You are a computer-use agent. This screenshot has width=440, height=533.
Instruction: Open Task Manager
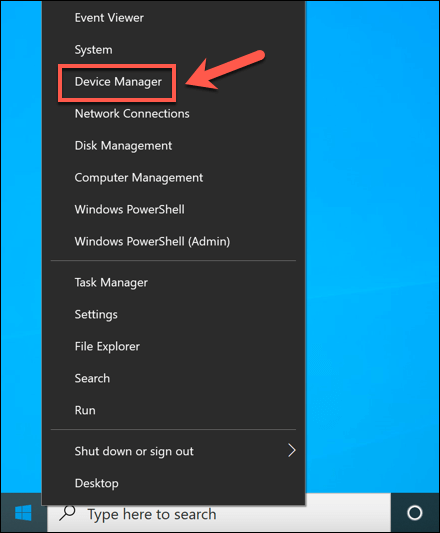tap(173, 282)
